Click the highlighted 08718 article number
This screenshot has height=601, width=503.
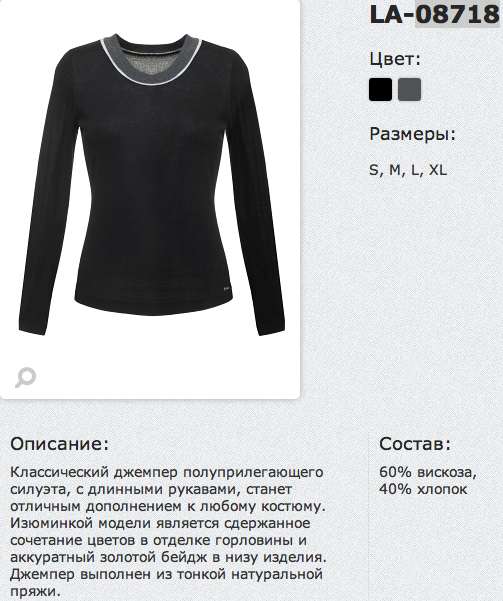click(458, 15)
